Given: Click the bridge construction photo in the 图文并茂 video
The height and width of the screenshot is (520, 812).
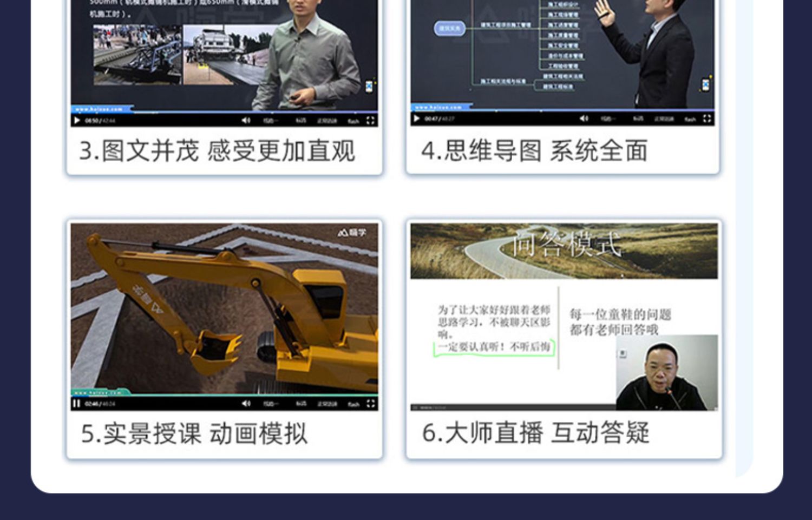Looking at the screenshot, I should (137, 54).
